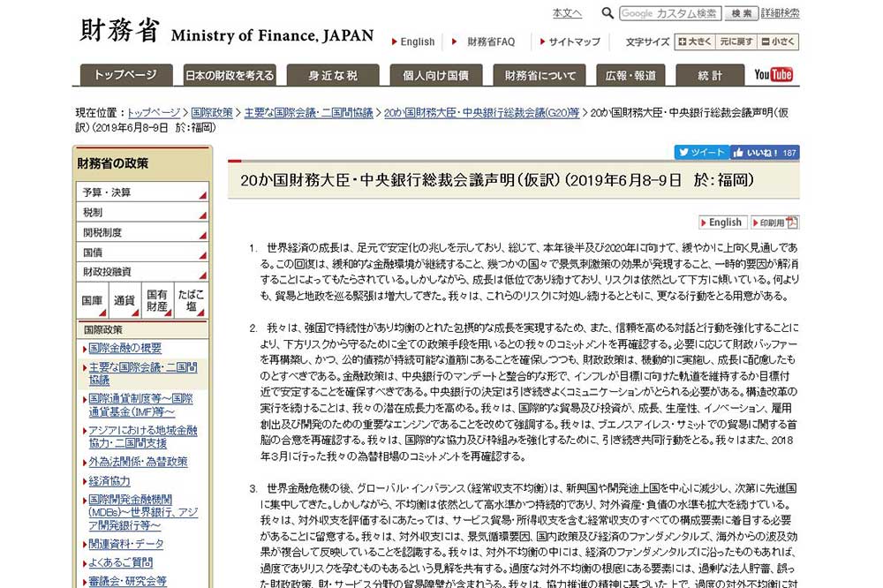Go to 国際政策 in breadcrumb
This screenshot has width=883, height=588.
212,113
